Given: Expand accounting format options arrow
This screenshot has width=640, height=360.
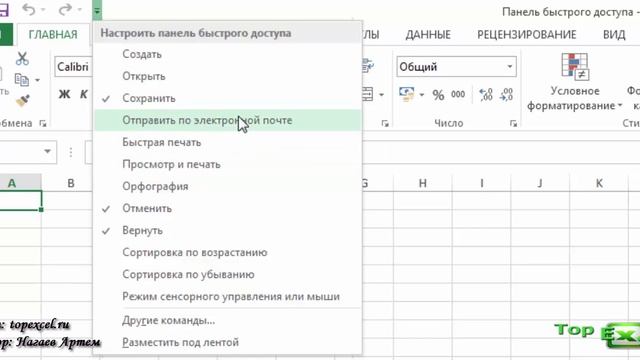Looking at the screenshot, I should 422,95.
